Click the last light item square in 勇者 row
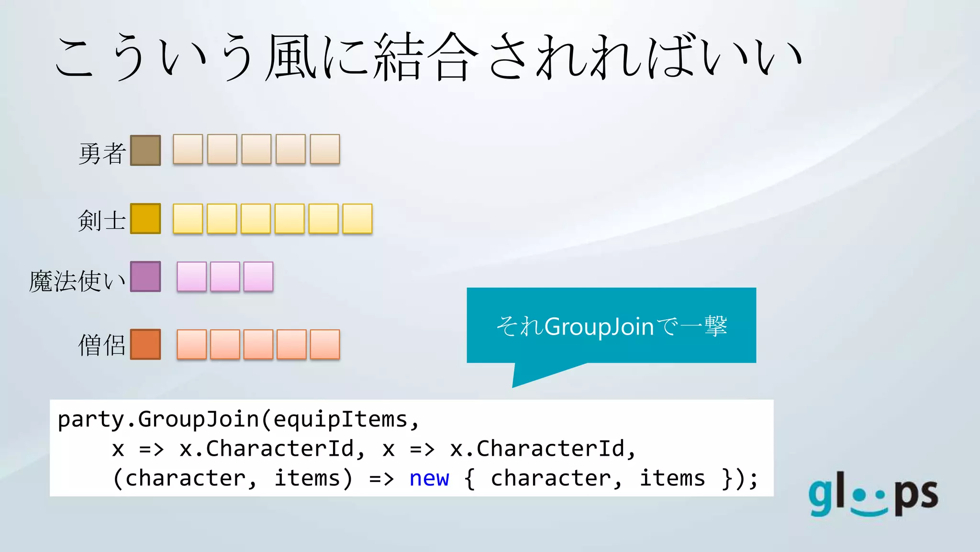 325,149
